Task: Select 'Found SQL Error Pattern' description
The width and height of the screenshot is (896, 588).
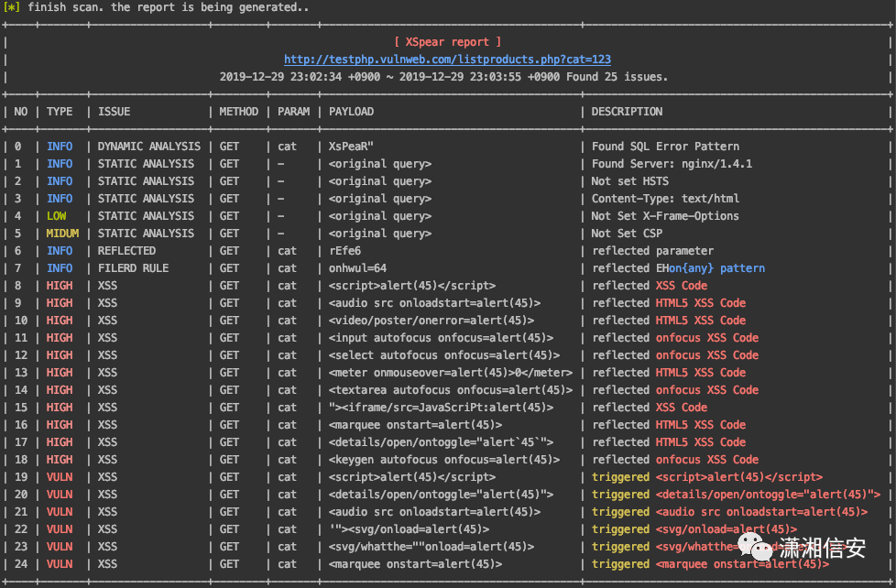Action: coord(665,147)
